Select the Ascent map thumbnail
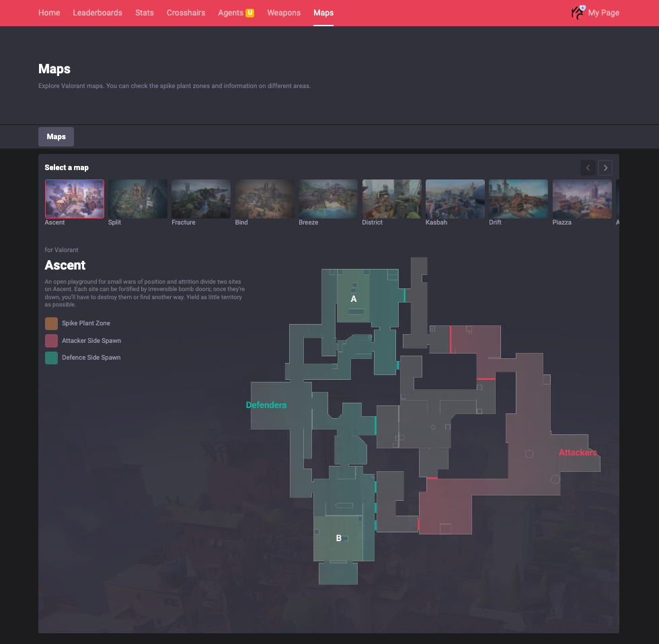Image resolution: width=659 pixels, height=644 pixels. coord(75,199)
